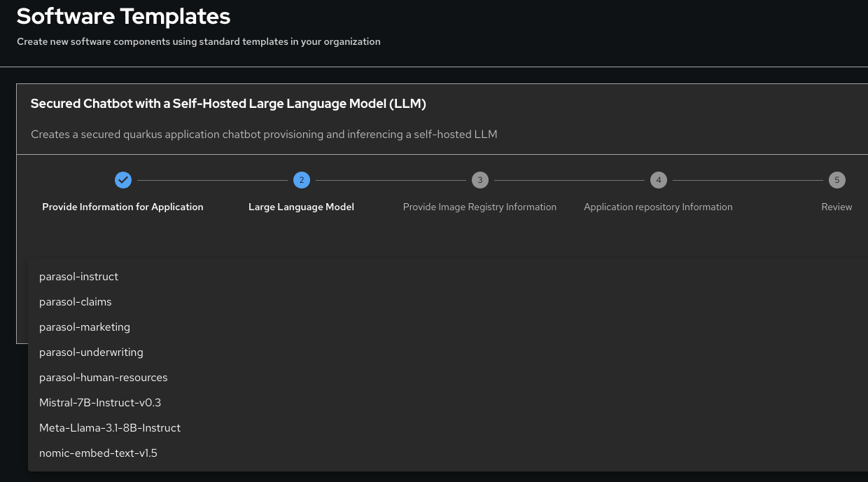Pick parasol-marketing from the dropdown

[x=85, y=327]
